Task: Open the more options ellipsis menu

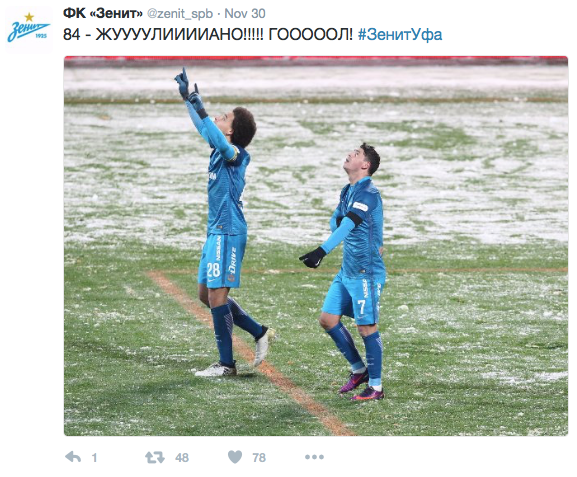Action: coord(314,457)
